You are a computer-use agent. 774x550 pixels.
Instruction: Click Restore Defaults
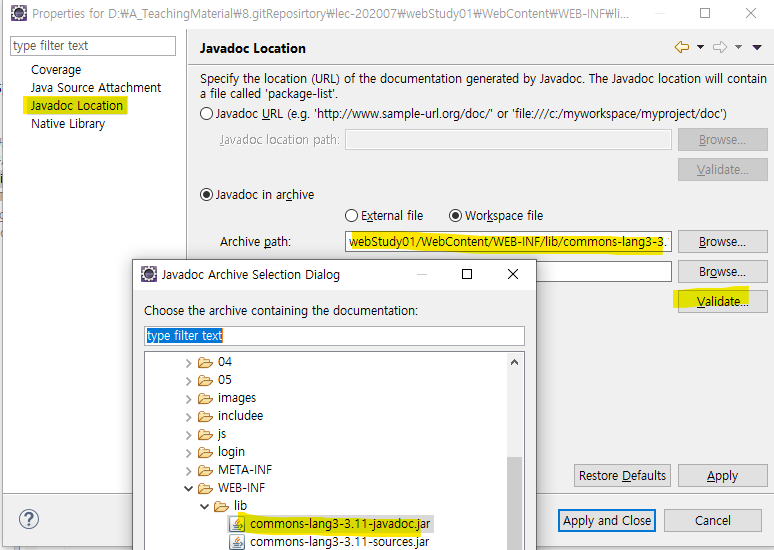(x=622, y=475)
